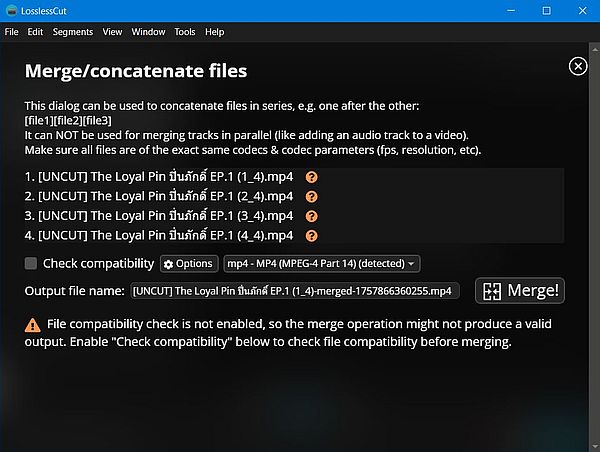Open the Edit menu
600x452 pixels.
pos(35,32)
